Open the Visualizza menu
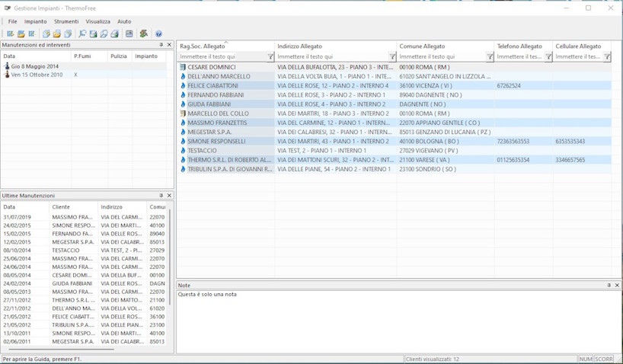The height and width of the screenshot is (364, 623). coord(97,21)
